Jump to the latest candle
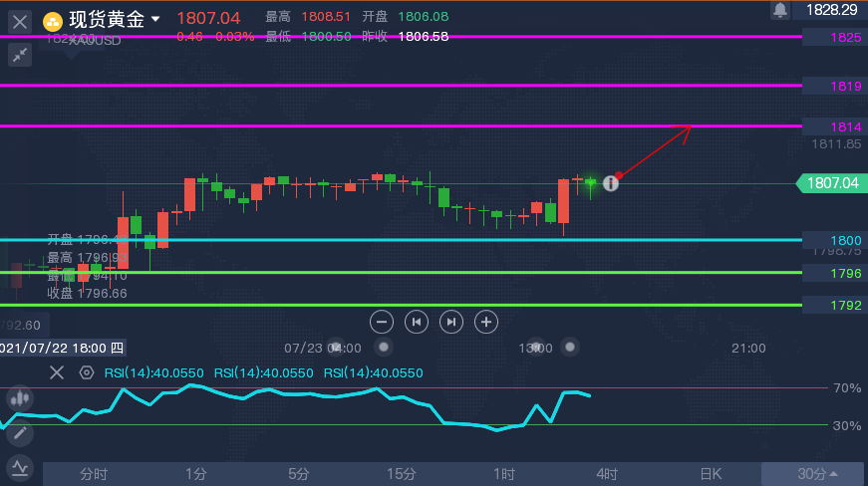Screen dimensions: 868x486 pyautogui.click(x=451, y=321)
